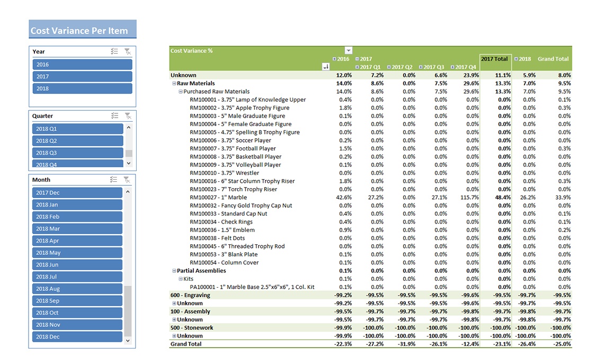The image size is (604, 364).
Task: Click RM100001 Lamp of Knowledge Upper row
Action: pos(247,100)
